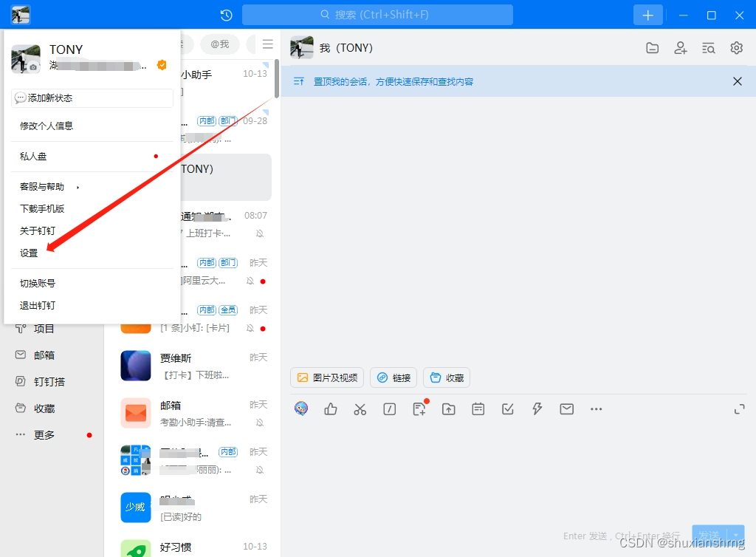Select 切换账号 menu item
Image resolution: width=756 pixels, height=557 pixels.
click(92, 284)
